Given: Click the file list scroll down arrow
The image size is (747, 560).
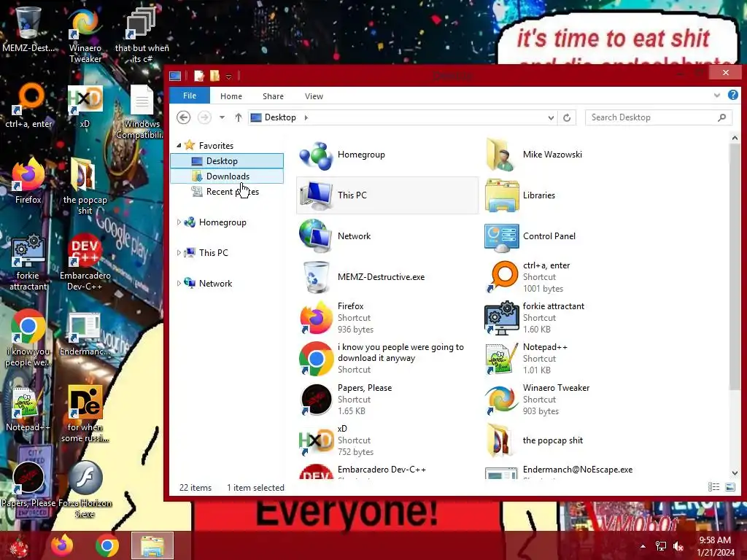Looking at the screenshot, I should click(x=735, y=472).
